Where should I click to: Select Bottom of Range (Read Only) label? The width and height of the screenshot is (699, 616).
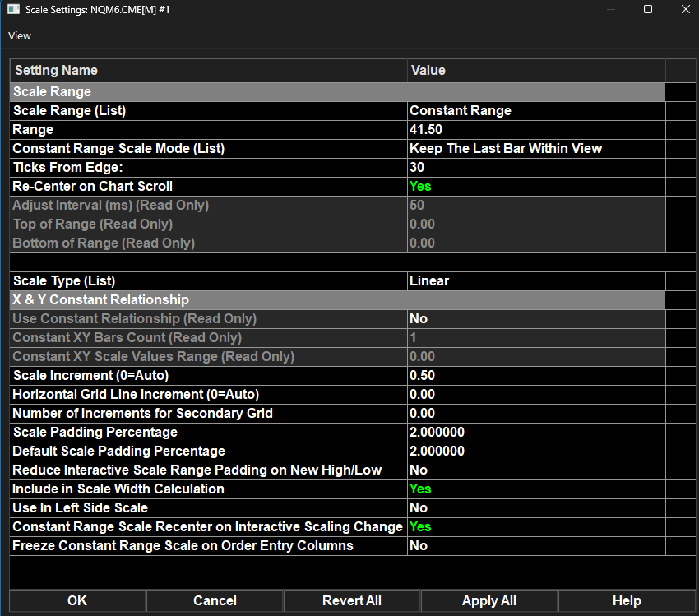104,243
